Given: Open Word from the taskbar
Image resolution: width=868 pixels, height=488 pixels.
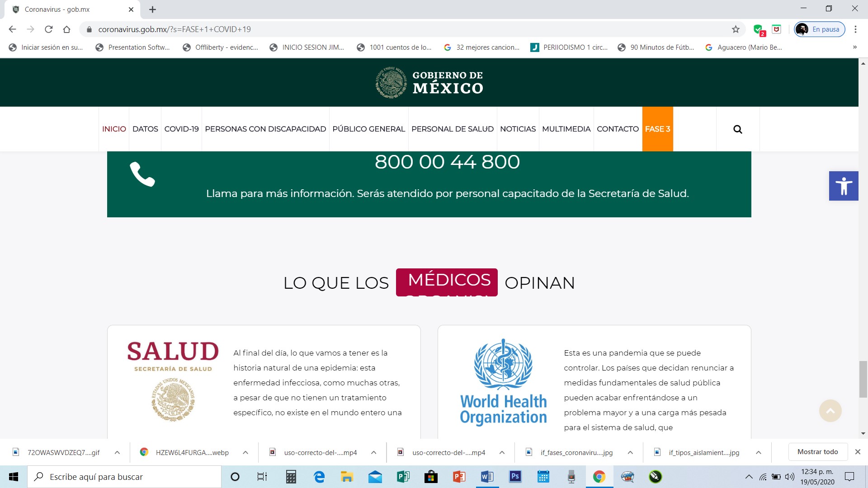Looking at the screenshot, I should pyautogui.click(x=487, y=477).
